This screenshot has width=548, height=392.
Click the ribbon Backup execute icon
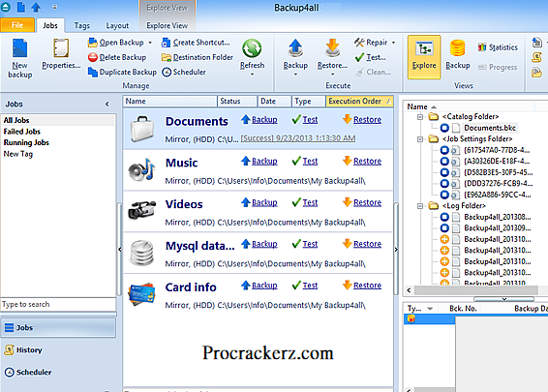(295, 48)
